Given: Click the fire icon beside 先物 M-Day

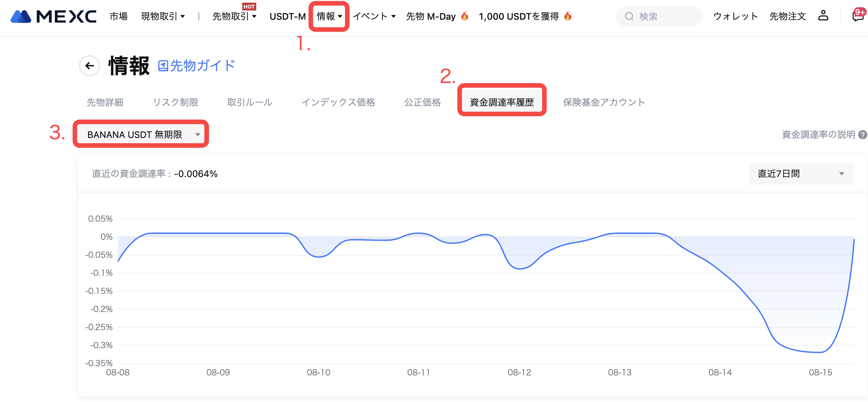Looking at the screenshot, I should (x=465, y=16).
